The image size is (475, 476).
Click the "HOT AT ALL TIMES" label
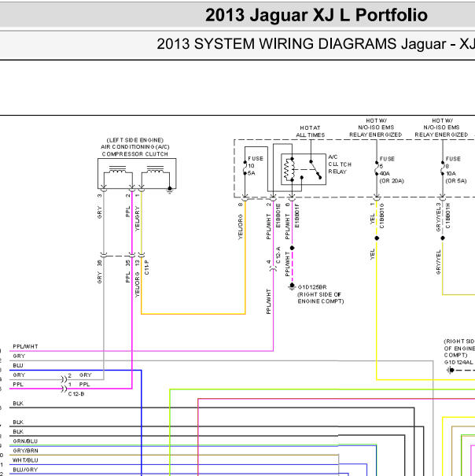coord(310,131)
